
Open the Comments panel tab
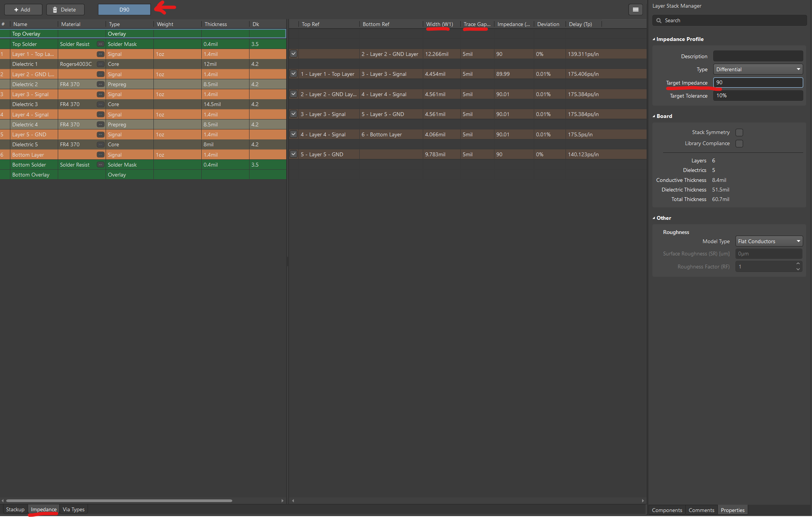click(701, 510)
